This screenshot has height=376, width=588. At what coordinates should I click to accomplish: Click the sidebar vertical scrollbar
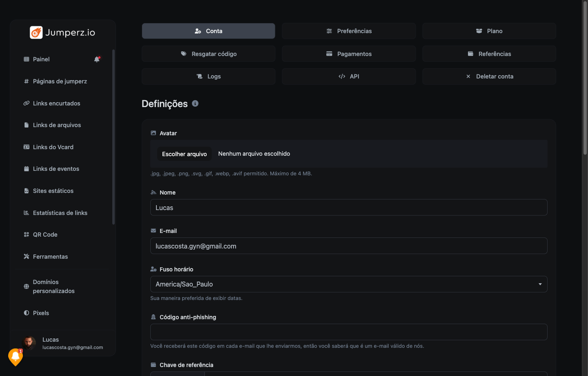click(x=114, y=137)
